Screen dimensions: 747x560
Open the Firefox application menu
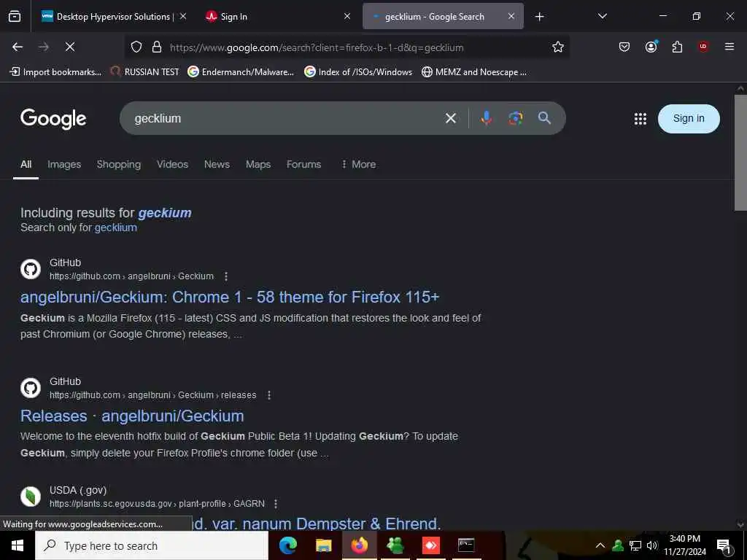pyautogui.click(x=729, y=47)
